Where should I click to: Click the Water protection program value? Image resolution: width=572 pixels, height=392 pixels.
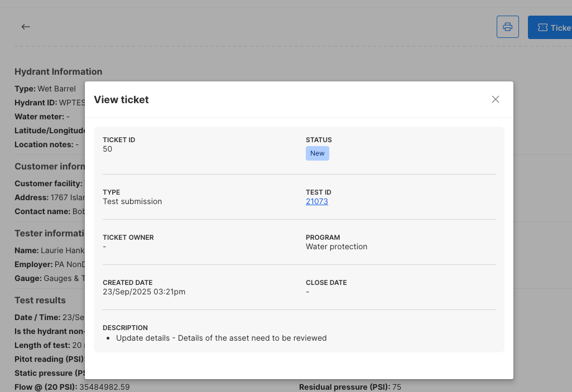tap(336, 246)
